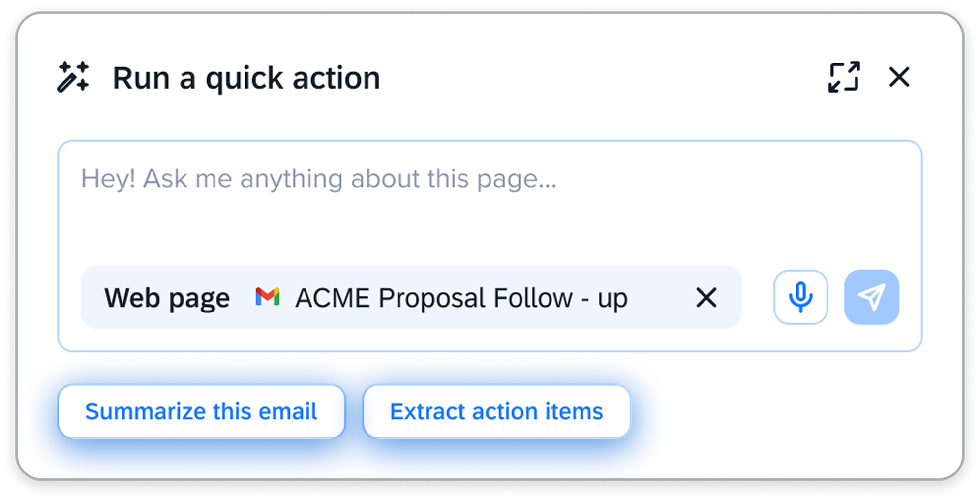Click the fullscreen corner-arrows icon
This screenshot has width=980, height=500.
click(x=844, y=77)
